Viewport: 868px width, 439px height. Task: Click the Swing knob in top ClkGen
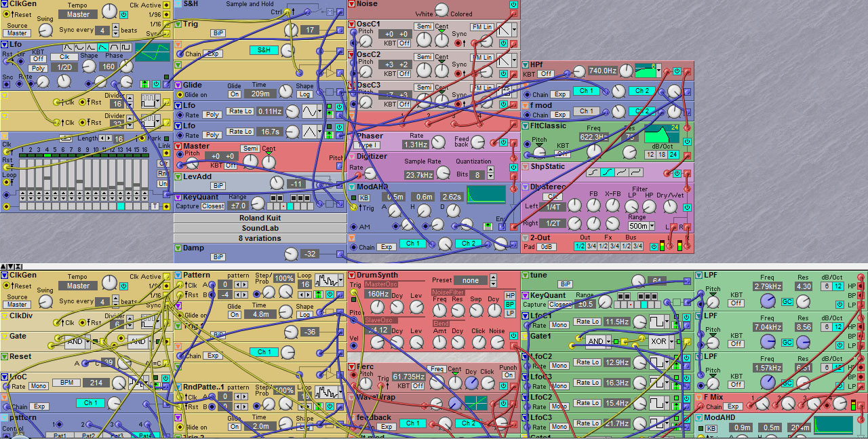click(x=45, y=31)
